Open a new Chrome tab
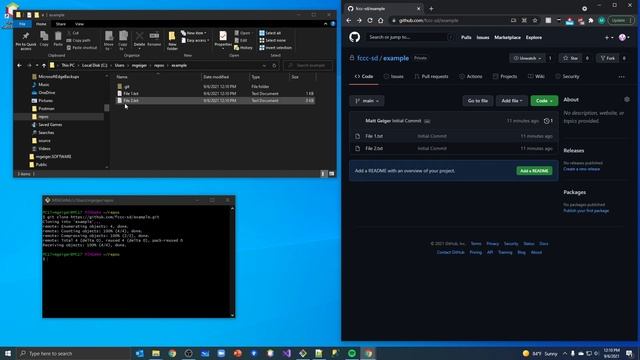Screen dimensions: 640x360 coord(431,9)
